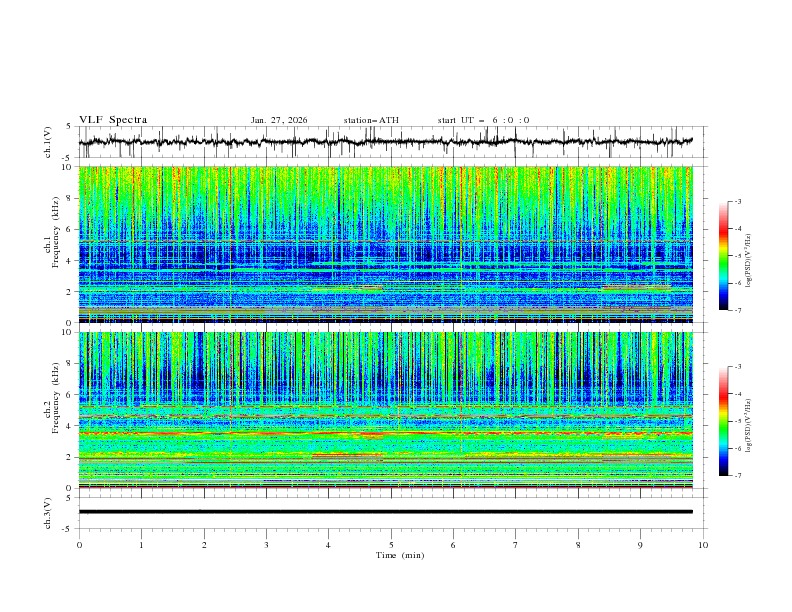This screenshot has height=612, width=792.
Task: Click the ch.2 "Frequency (kHz)" axis label
Action: [x=55, y=398]
